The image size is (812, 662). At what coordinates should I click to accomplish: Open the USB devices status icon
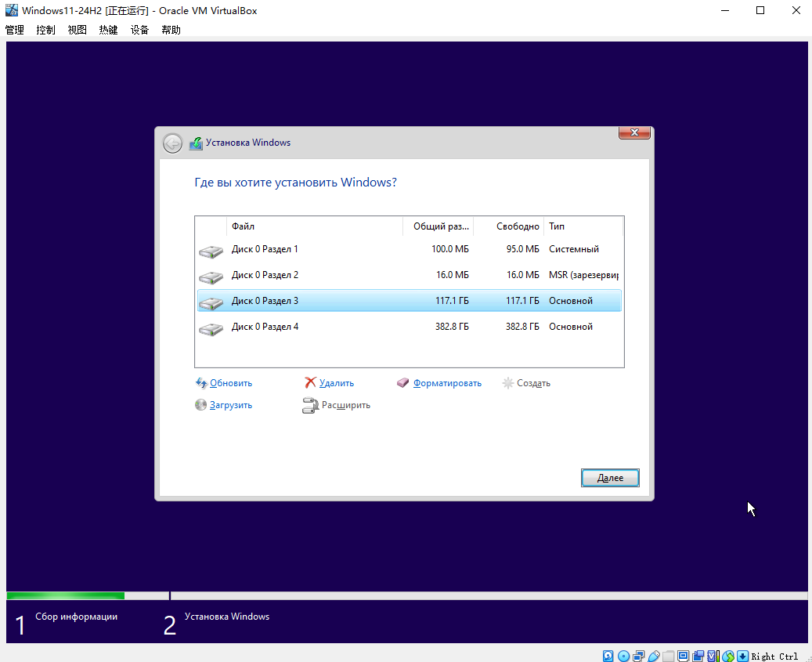pyautogui.click(x=654, y=656)
